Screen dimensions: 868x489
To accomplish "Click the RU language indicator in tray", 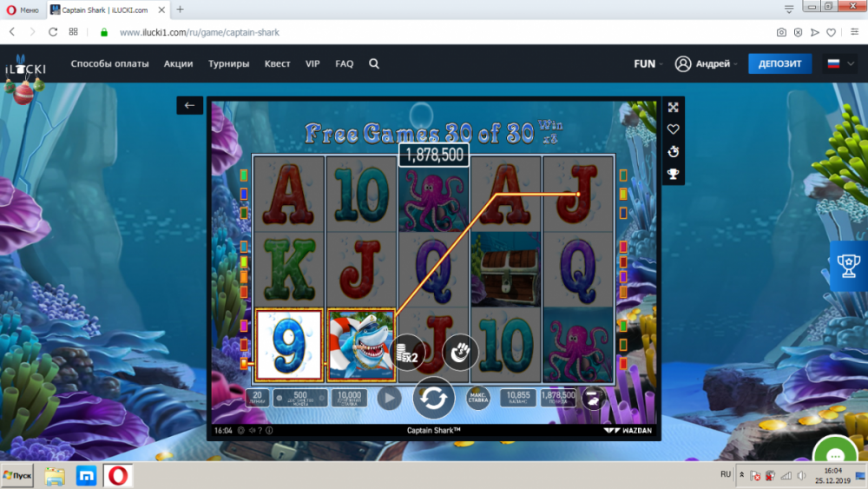I will coord(725,474).
